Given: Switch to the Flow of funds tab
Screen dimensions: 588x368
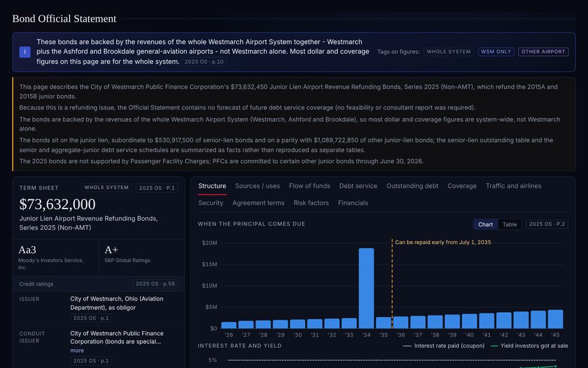Looking at the screenshot, I should coord(309,186).
